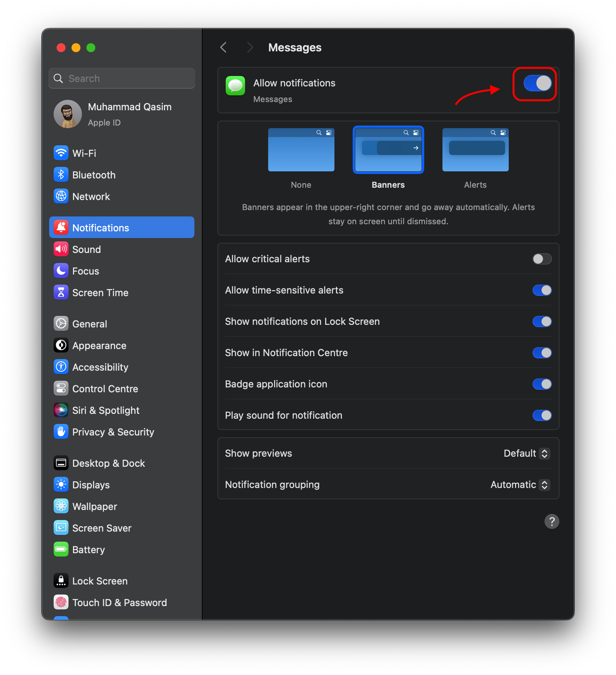The height and width of the screenshot is (675, 616).
Task: Click the Siri & Spotlight icon
Action: [x=61, y=410]
